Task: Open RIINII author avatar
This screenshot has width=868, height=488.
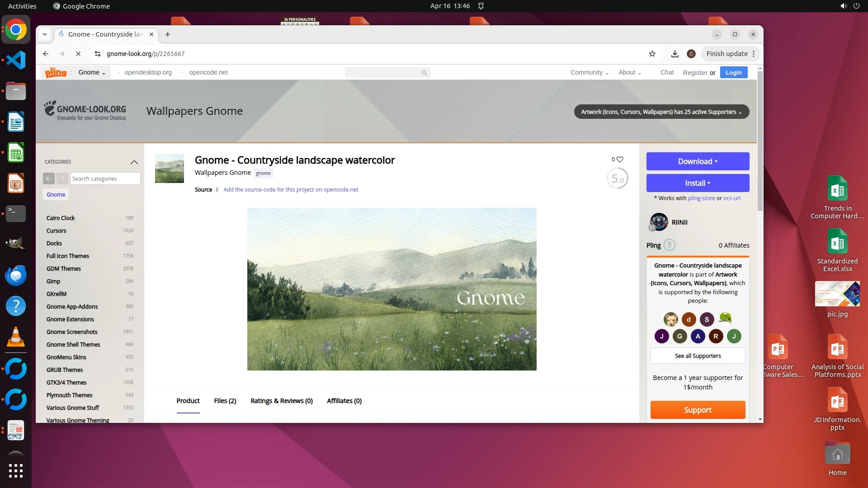Action: [659, 222]
